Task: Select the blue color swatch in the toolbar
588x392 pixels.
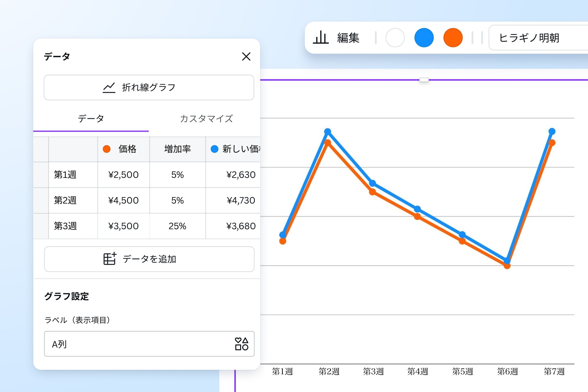Action: click(x=424, y=37)
